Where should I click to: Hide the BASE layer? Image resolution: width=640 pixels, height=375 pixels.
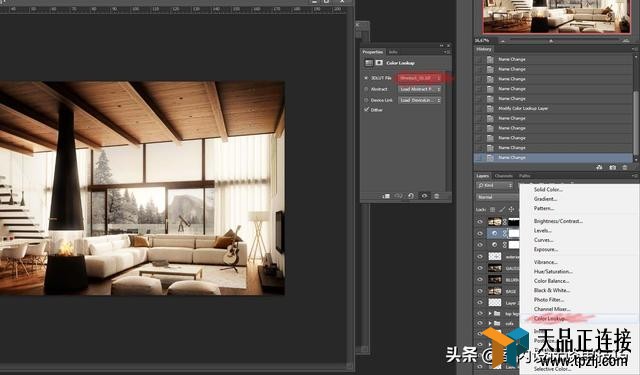pyautogui.click(x=480, y=291)
